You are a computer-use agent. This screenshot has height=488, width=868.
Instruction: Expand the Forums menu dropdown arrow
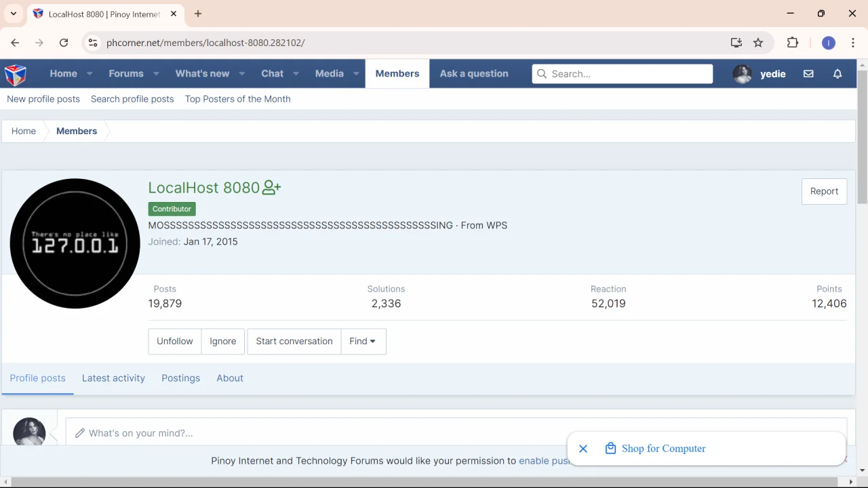coord(156,74)
